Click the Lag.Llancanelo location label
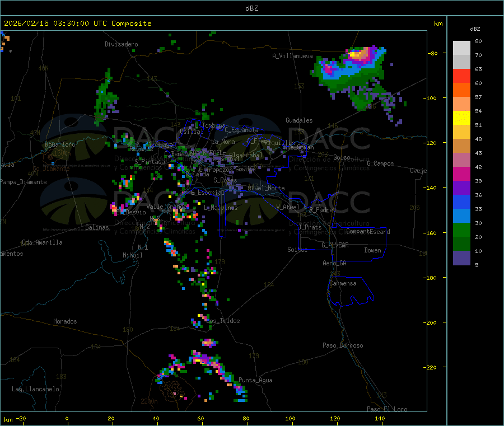 pos(35,389)
